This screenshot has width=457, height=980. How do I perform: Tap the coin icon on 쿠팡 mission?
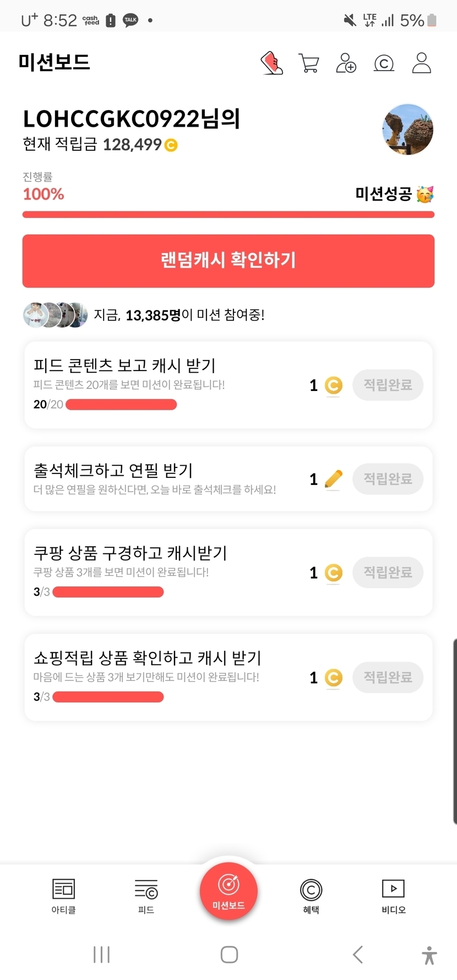[x=333, y=573]
